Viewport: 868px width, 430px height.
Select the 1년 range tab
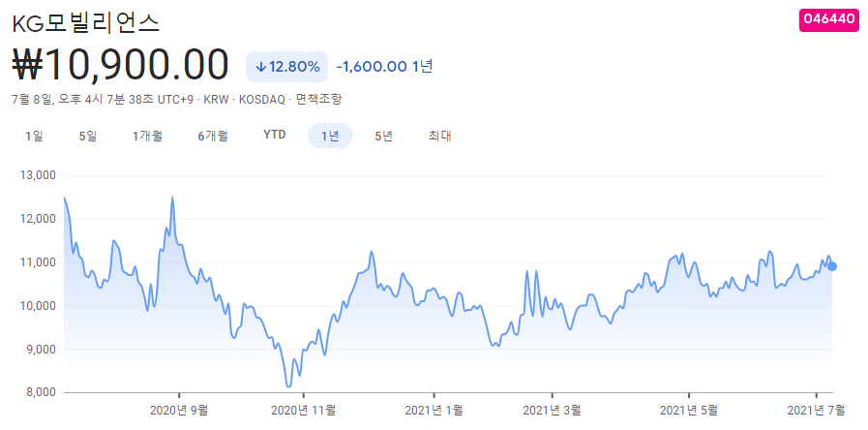point(330,136)
